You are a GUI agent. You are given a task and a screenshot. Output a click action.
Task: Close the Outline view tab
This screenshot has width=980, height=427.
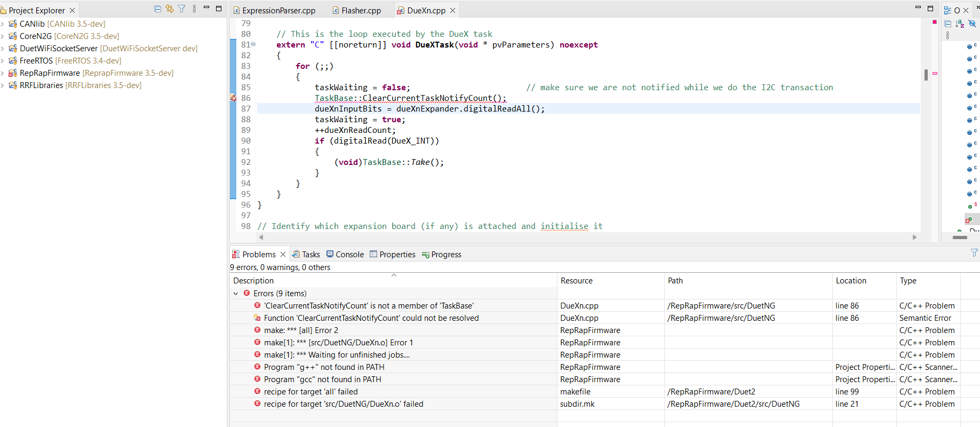(966, 10)
